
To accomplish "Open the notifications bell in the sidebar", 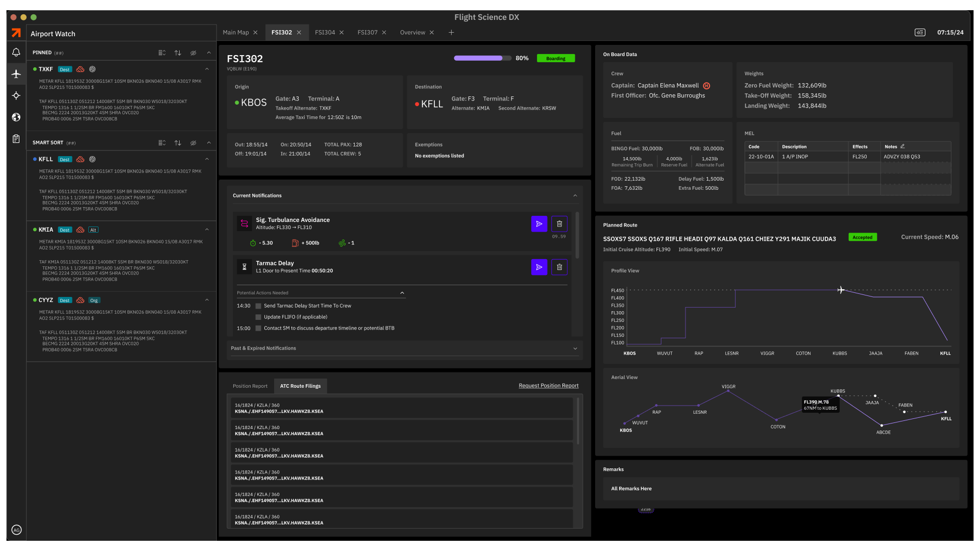I will (16, 52).
